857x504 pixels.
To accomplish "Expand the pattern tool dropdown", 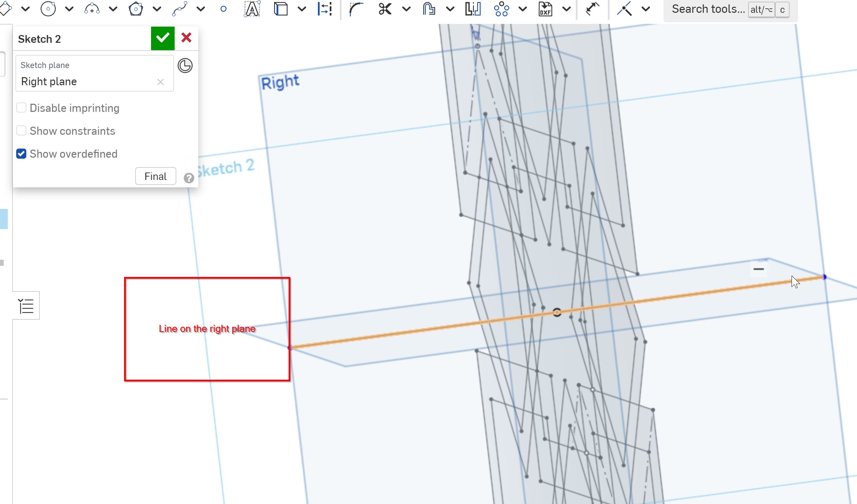I will (x=523, y=9).
